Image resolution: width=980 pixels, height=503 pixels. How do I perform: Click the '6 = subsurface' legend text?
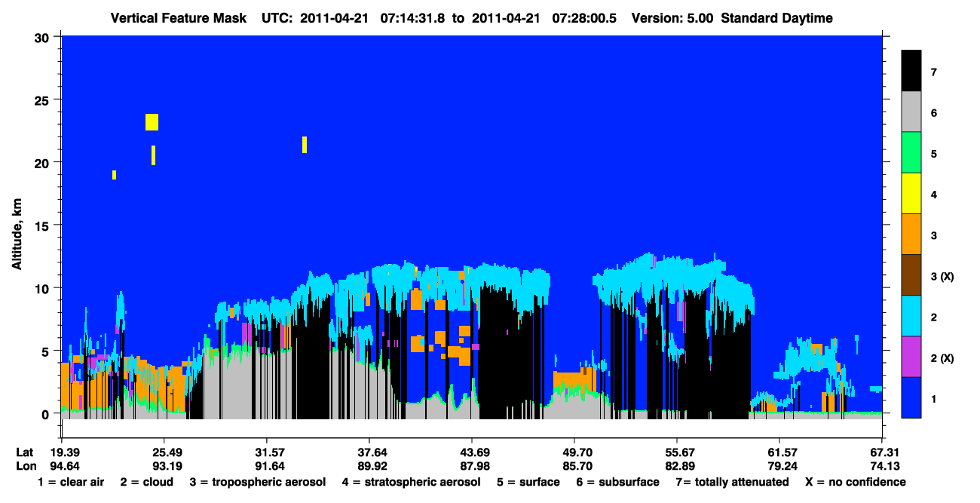[617, 482]
